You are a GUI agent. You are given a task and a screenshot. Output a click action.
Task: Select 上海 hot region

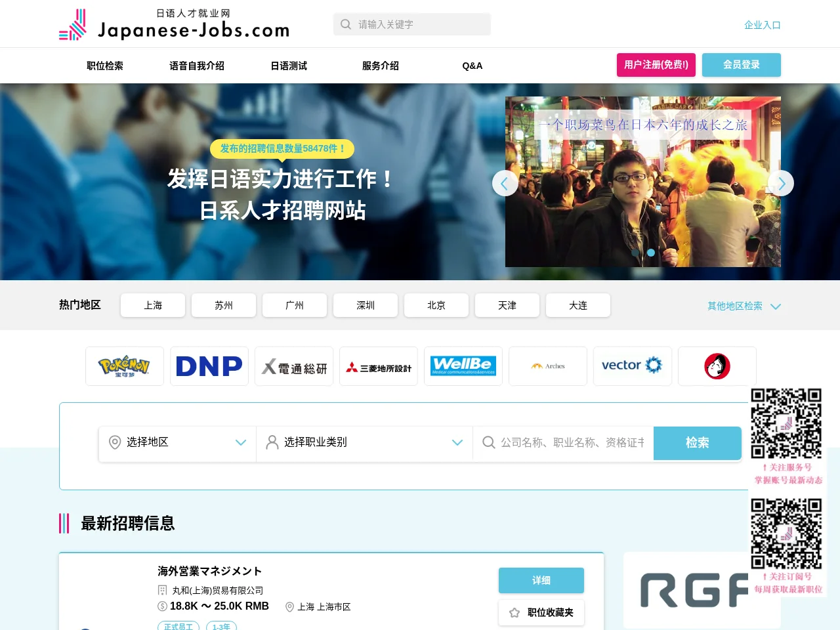(x=153, y=305)
